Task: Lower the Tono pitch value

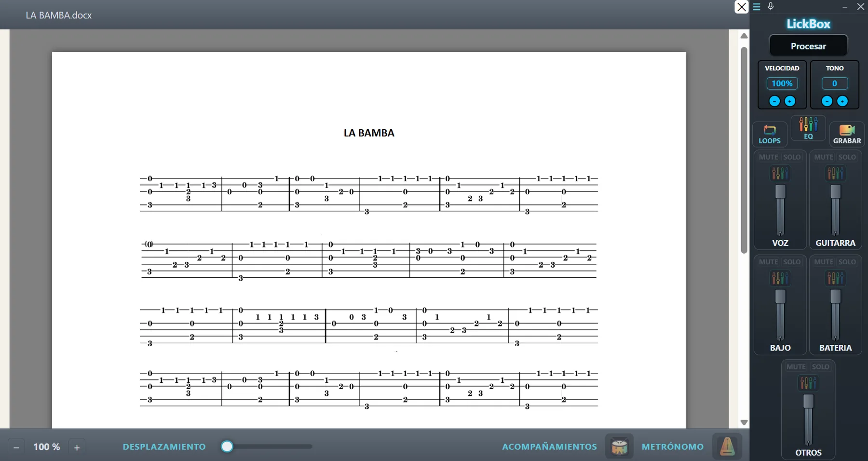Action: coord(827,101)
